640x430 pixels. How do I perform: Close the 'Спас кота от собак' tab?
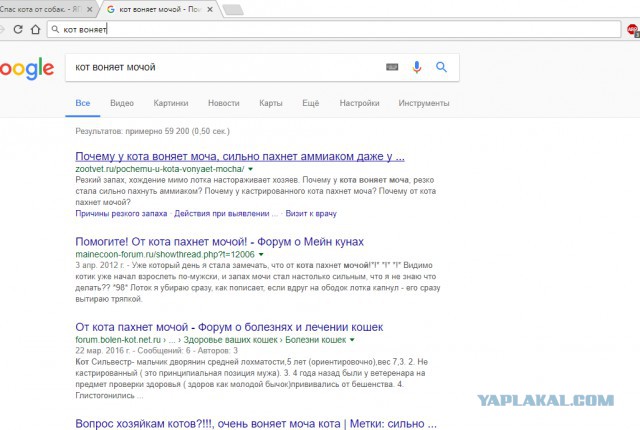coord(89,9)
